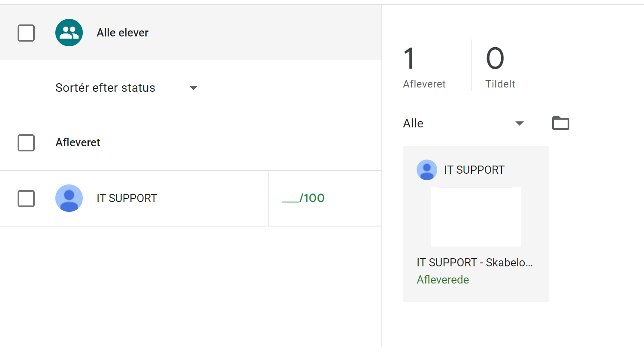
Task: Tick the Alle elever checkbox
Action: tap(26, 33)
